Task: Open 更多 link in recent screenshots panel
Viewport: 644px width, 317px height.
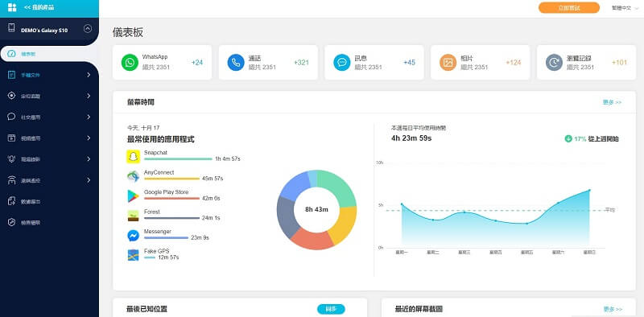Action: click(613, 309)
